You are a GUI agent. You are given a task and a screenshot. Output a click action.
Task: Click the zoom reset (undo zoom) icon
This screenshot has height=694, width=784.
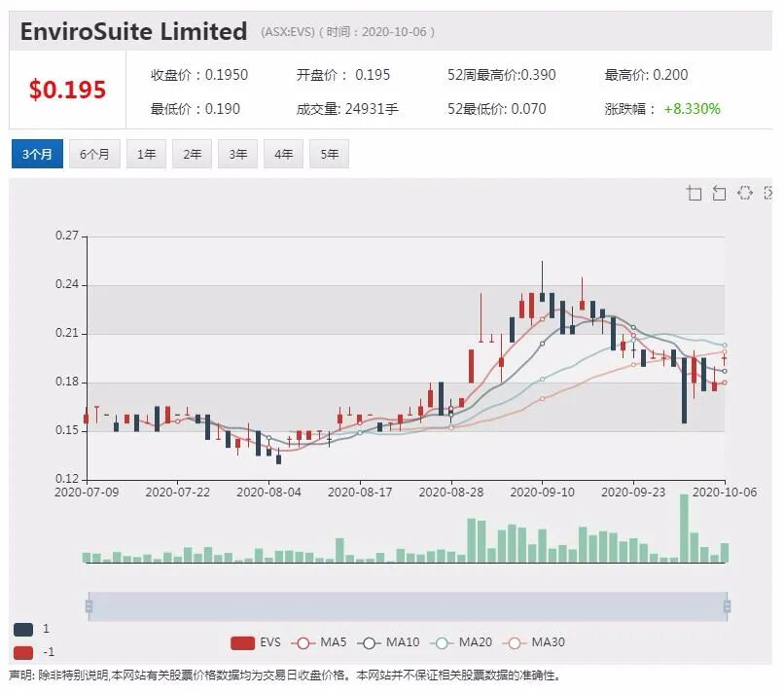tap(719, 193)
